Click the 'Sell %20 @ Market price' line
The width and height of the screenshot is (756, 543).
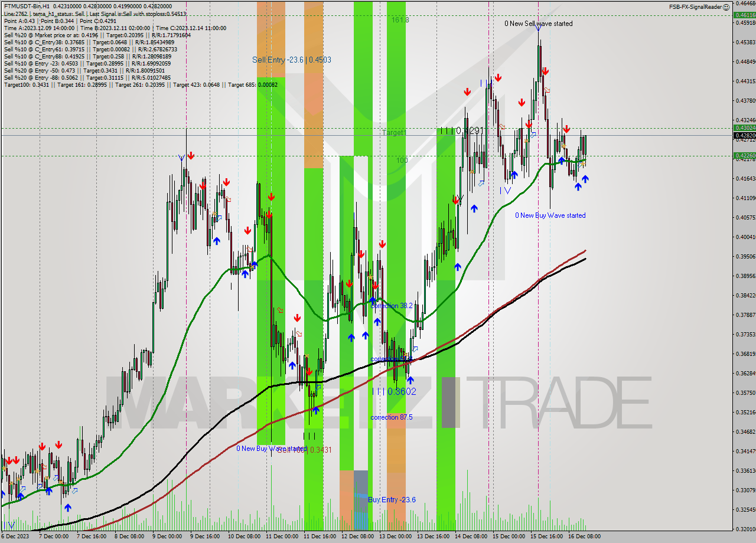coord(97,35)
